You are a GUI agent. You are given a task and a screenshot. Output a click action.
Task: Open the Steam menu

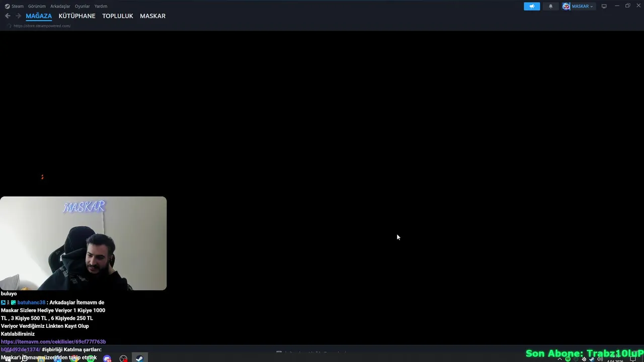[x=14, y=6]
